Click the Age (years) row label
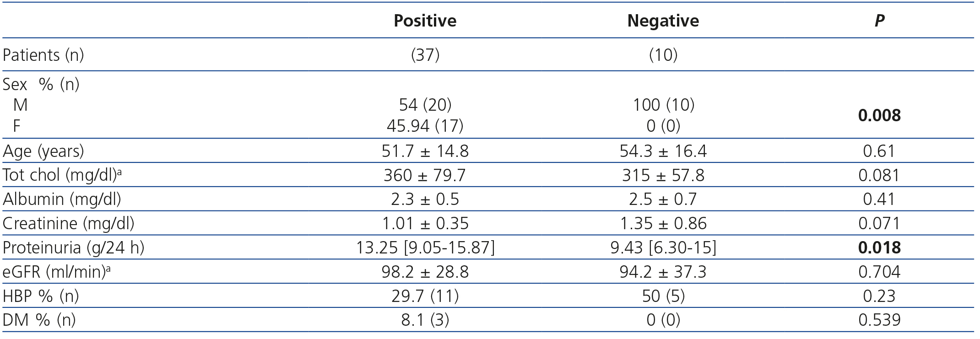Screen dimensions: 980x339 tap(43, 151)
